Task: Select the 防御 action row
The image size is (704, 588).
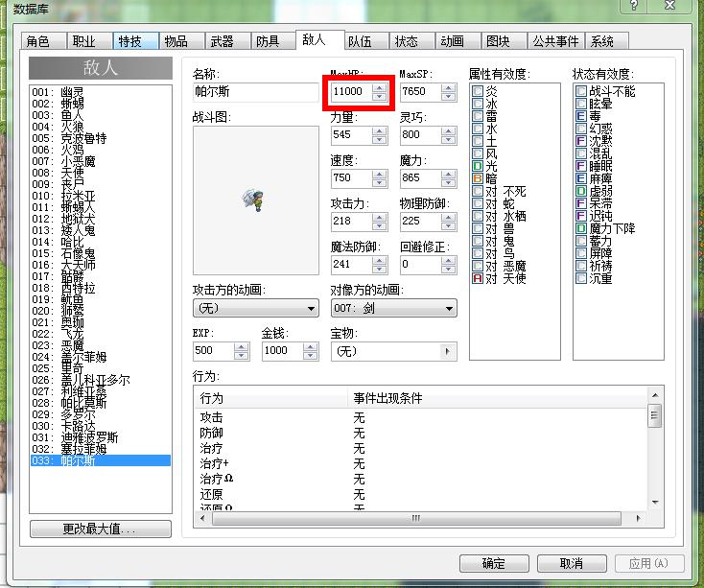Action: pyautogui.click(x=421, y=433)
